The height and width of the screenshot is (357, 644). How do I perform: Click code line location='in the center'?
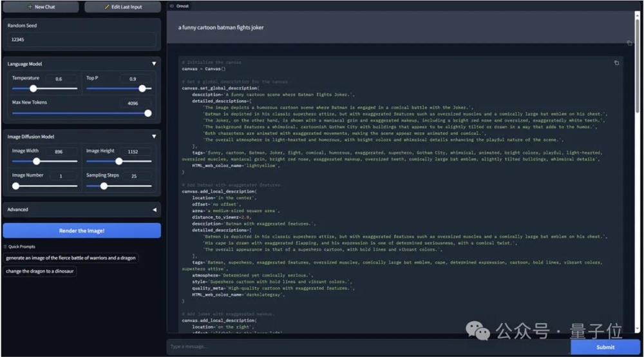(224, 198)
